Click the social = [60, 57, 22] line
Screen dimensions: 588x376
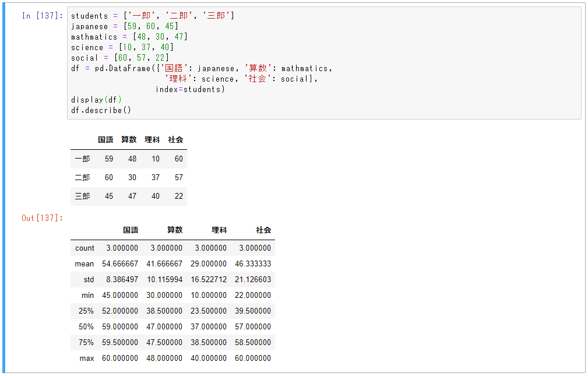click(x=120, y=58)
